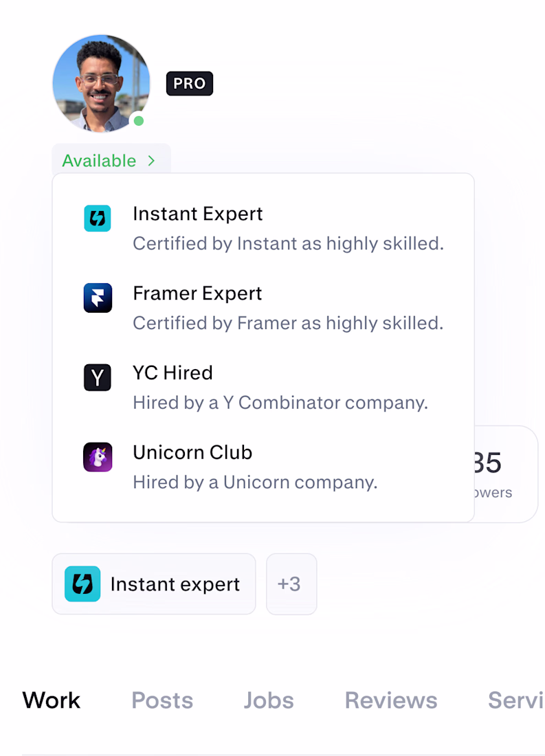Screen dimensions: 545x756
Task: Switch to the Jobs tab
Action: (x=269, y=700)
